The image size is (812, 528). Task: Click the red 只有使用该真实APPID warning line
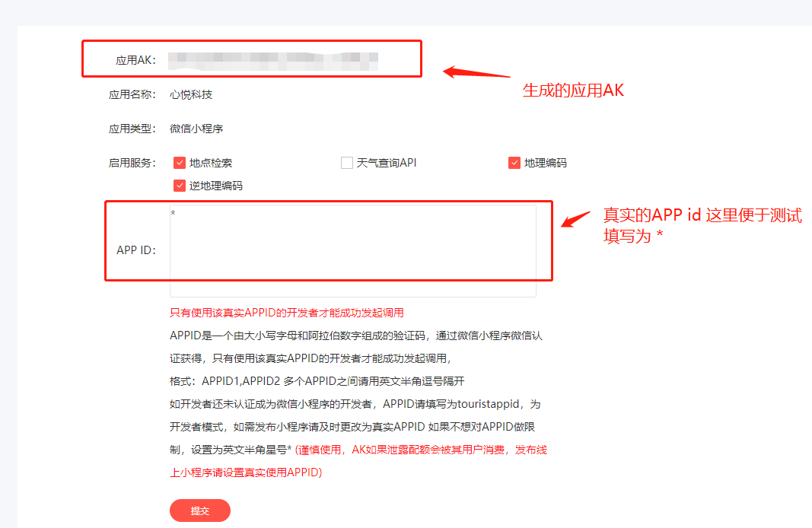287,313
